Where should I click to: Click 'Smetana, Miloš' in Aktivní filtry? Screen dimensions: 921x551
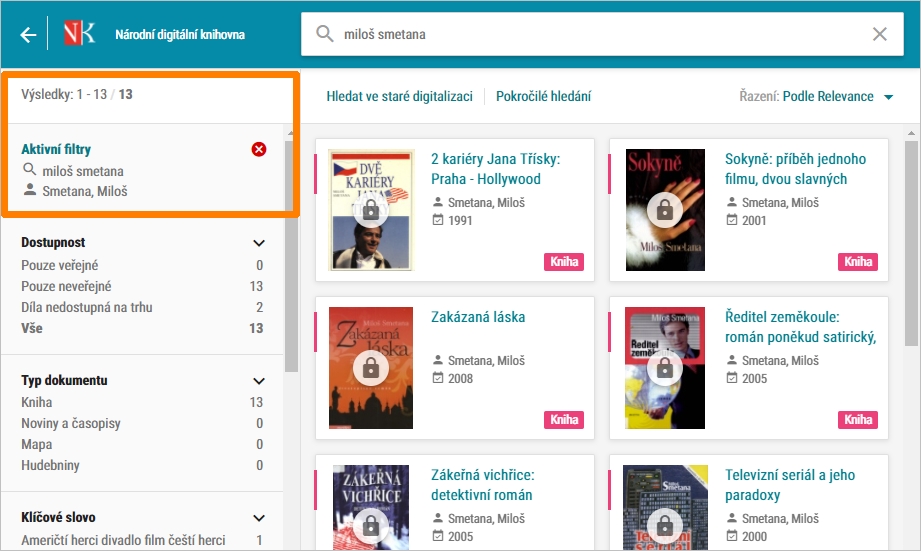tap(85, 191)
